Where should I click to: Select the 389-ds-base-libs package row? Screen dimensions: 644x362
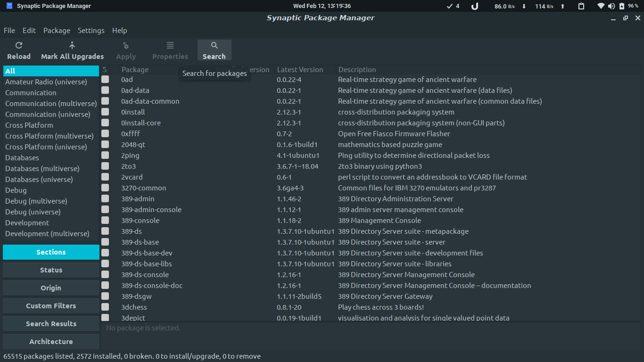click(371, 263)
